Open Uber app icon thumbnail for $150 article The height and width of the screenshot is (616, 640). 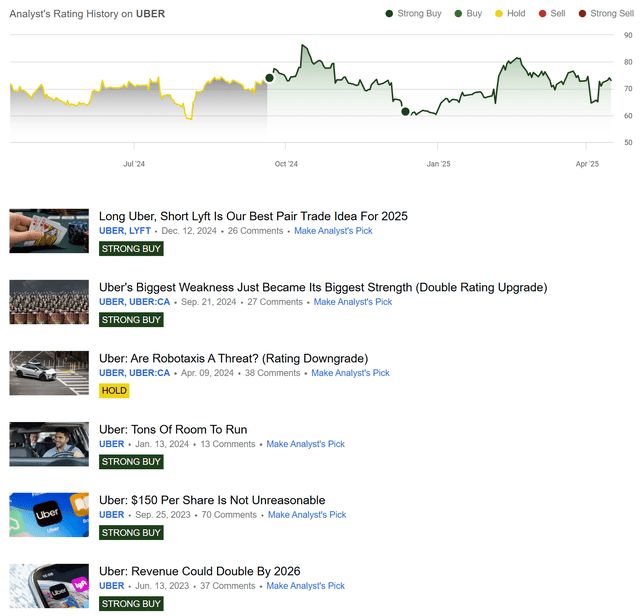point(49,515)
